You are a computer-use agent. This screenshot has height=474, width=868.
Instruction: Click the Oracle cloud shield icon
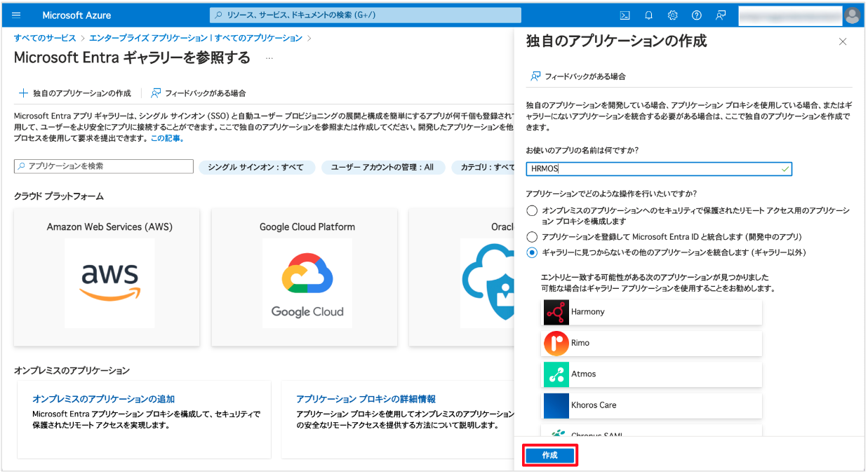coord(488,283)
